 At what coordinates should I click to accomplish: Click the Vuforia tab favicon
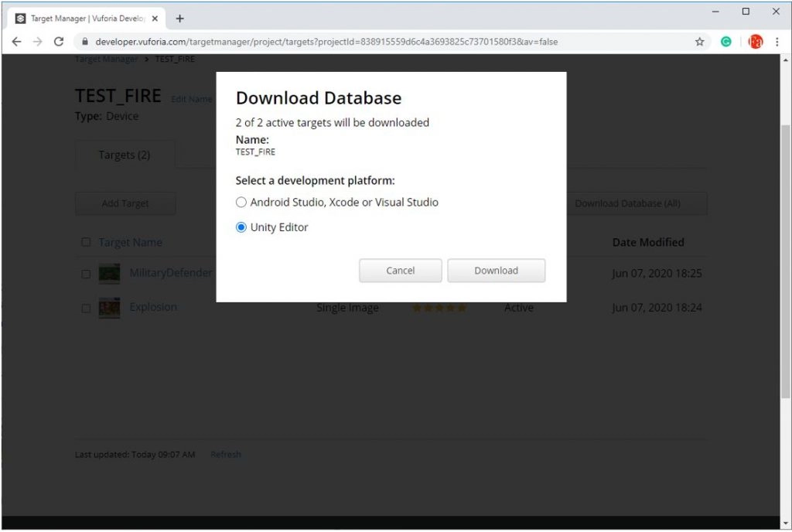coord(20,18)
